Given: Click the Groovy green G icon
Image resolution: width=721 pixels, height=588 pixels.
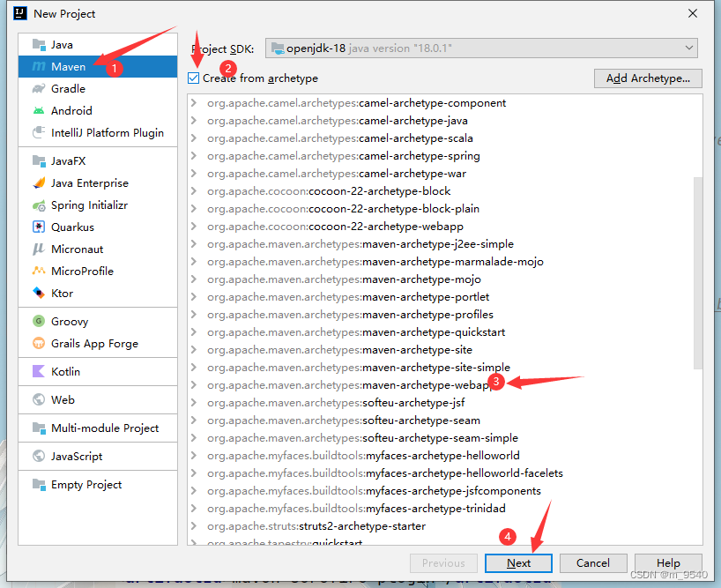Looking at the screenshot, I should click(x=39, y=321).
